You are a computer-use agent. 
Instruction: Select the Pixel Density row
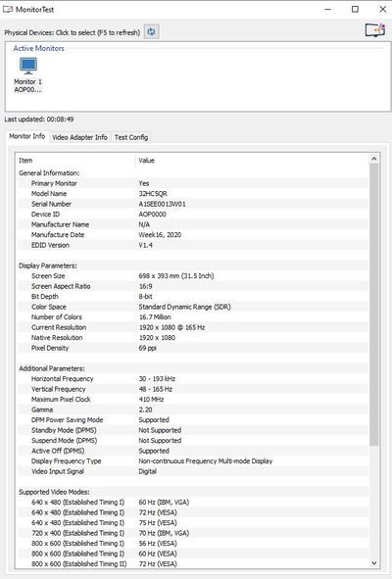pos(192,348)
